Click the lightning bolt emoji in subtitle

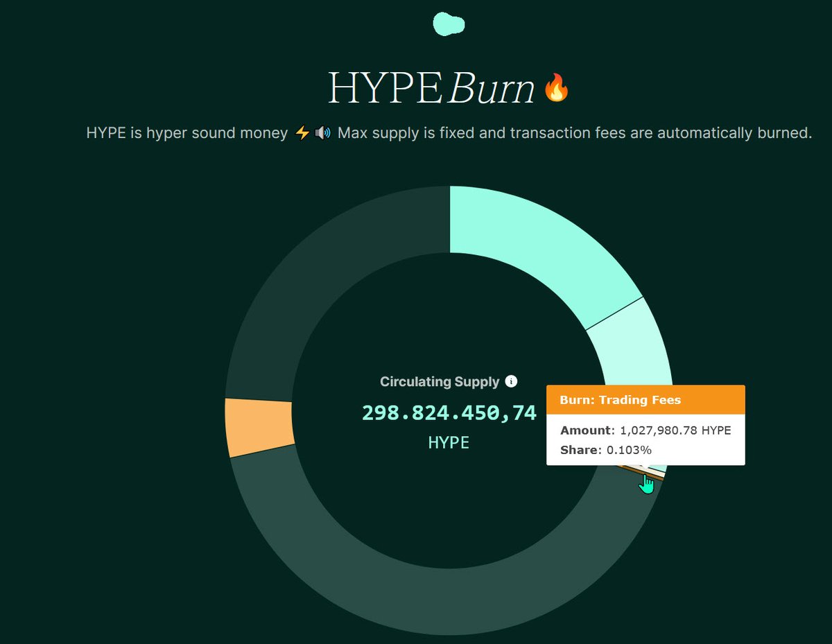[x=302, y=133]
